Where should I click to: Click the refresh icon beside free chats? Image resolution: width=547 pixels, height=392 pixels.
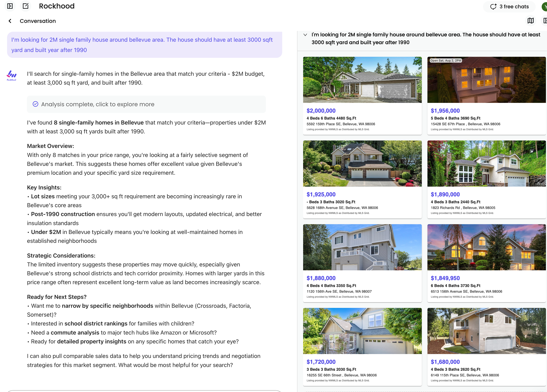point(493,7)
